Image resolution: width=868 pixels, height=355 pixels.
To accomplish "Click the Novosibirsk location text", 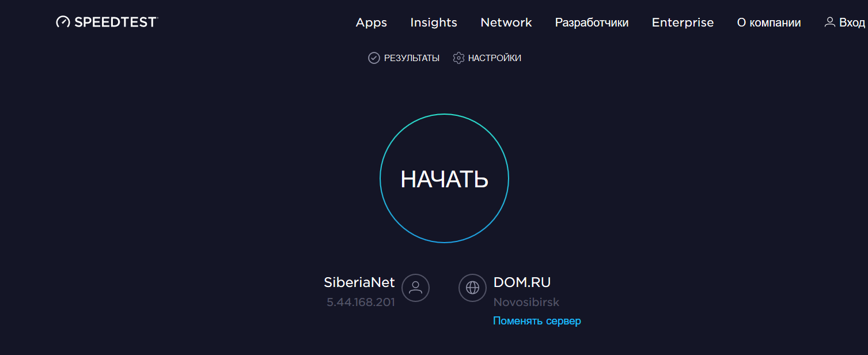I will [x=526, y=302].
